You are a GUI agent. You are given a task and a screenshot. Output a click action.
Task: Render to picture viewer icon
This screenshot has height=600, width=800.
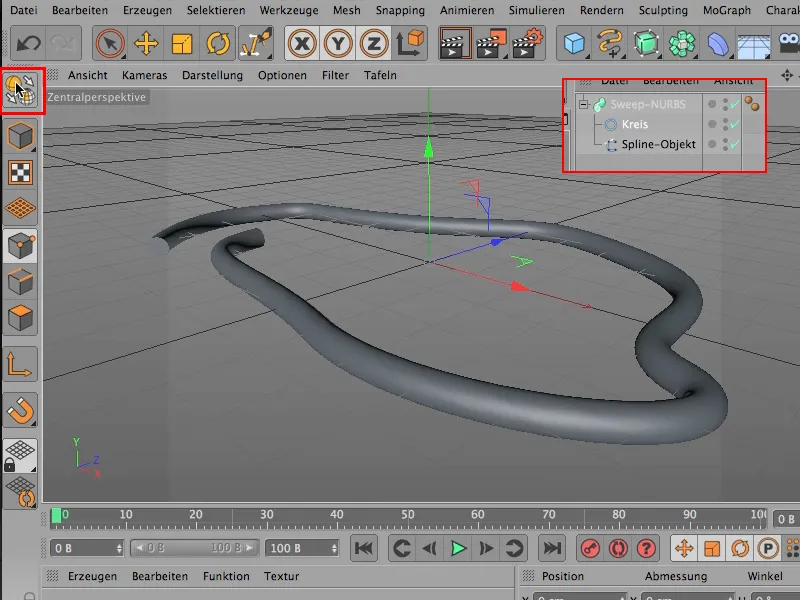pos(490,44)
